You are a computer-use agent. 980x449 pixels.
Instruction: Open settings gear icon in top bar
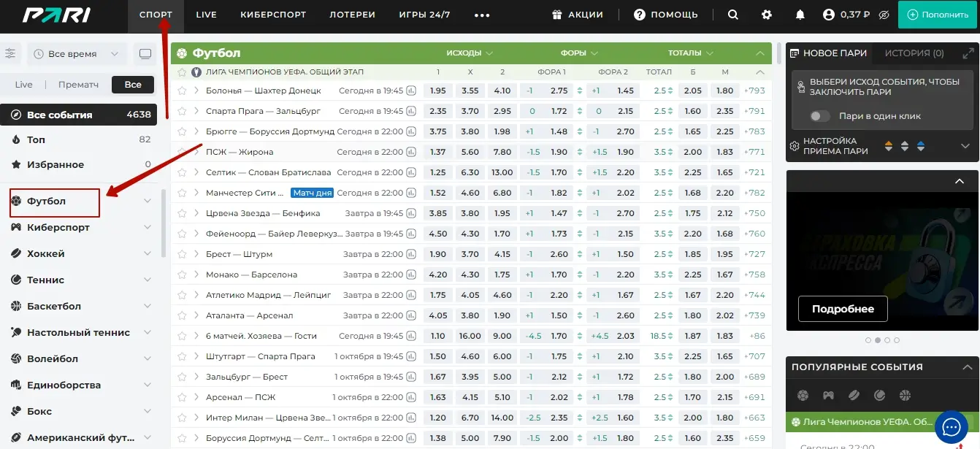[766, 15]
